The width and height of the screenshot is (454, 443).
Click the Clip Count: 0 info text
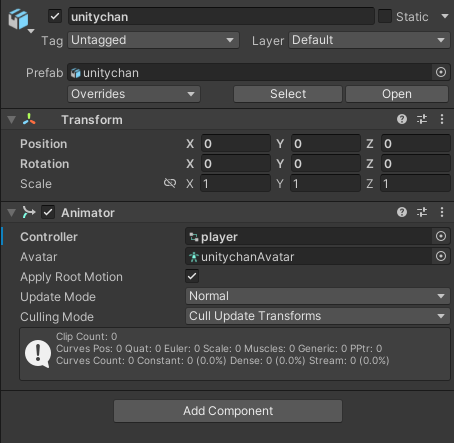coord(87,336)
